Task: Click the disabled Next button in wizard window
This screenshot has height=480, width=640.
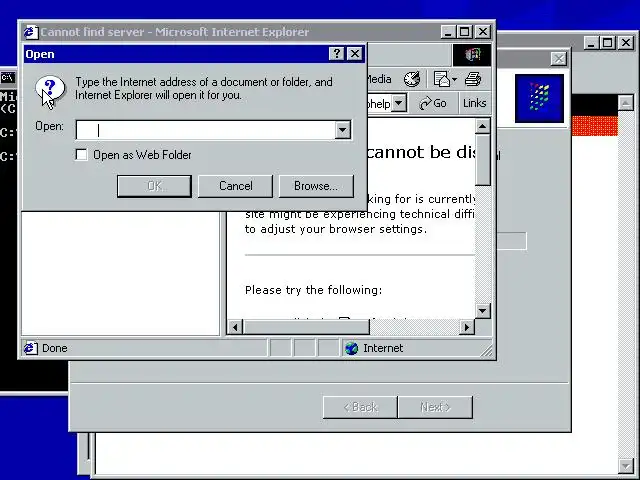Action: (436, 407)
